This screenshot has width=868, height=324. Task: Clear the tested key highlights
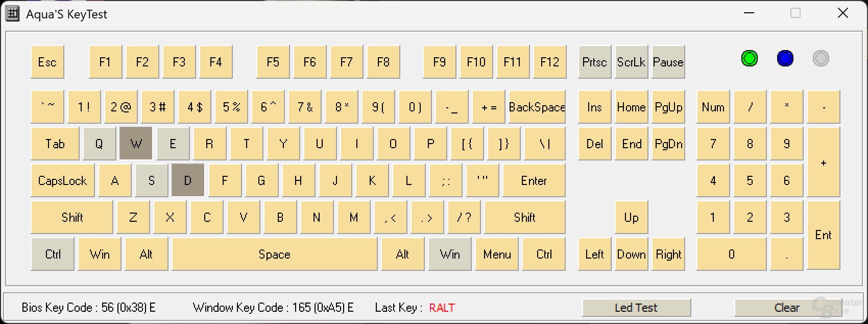coord(786,308)
